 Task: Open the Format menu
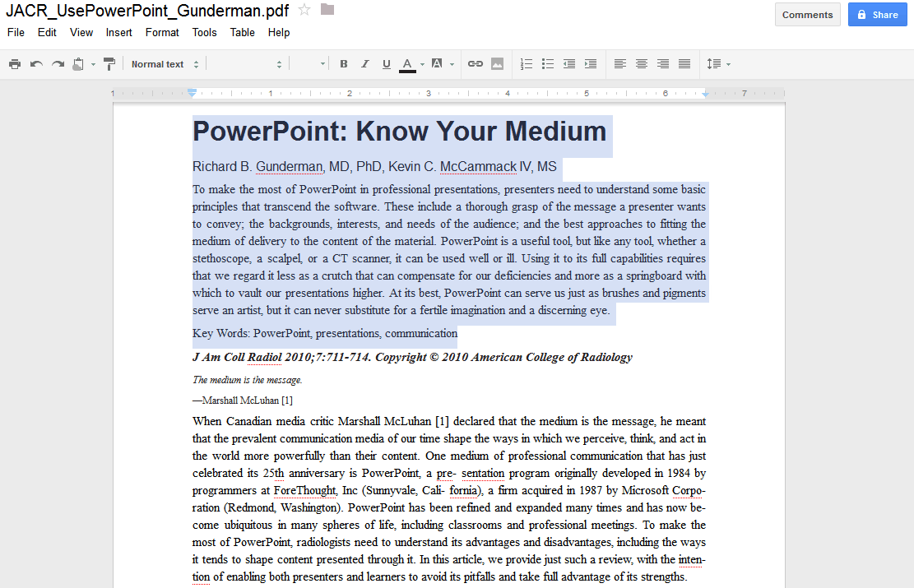coord(162,33)
